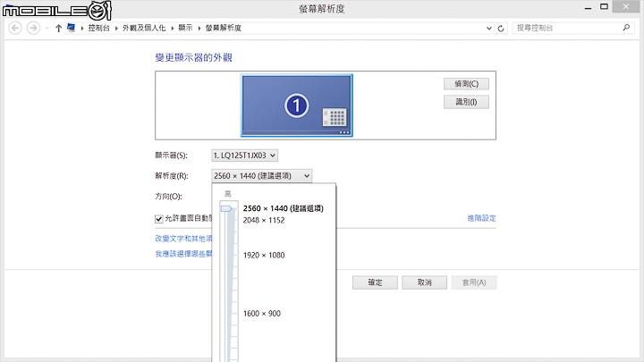The image size is (644, 362).
Task: Click the forward navigation arrow
Action: tap(33, 28)
